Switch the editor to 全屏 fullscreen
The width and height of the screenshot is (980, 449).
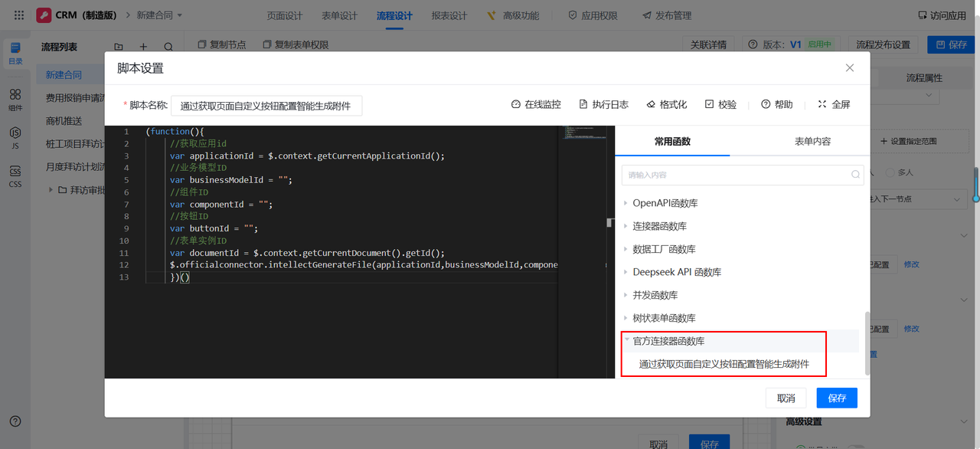point(834,105)
